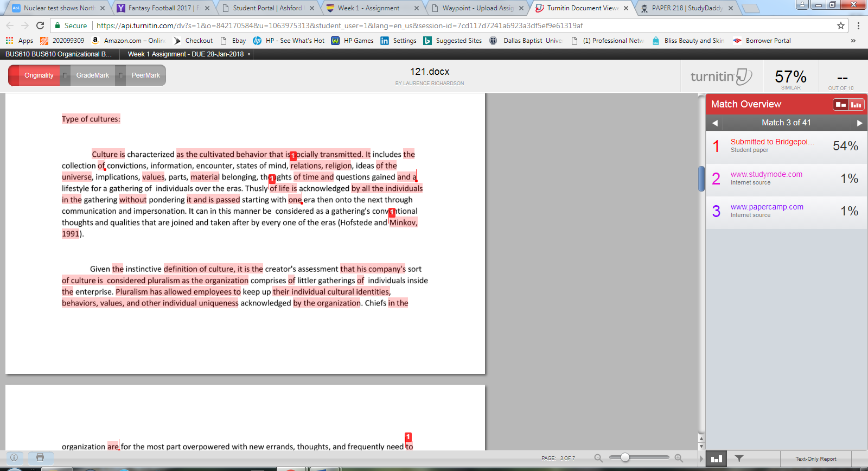Switch to the Student Portal Ashford tab
The height and width of the screenshot is (471, 868).
[267, 8]
